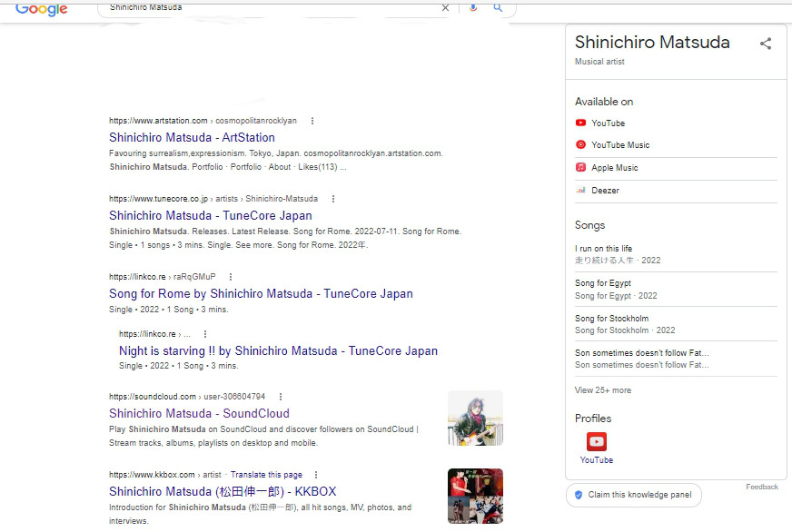Click the shield icon on Claim this knowledge panel
The height and width of the screenshot is (532, 792).
pos(579,495)
